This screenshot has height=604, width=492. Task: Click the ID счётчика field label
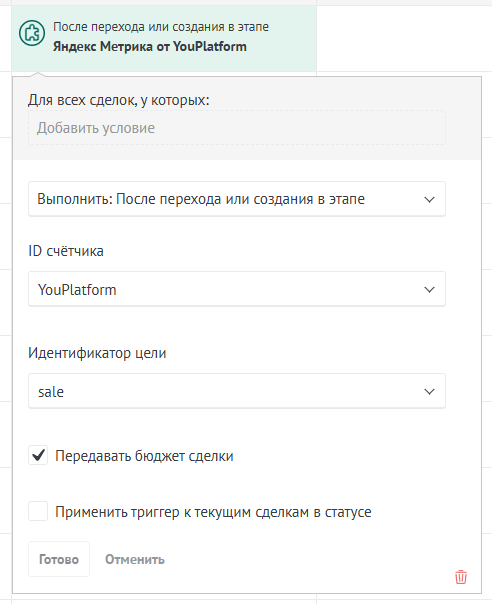click(66, 251)
